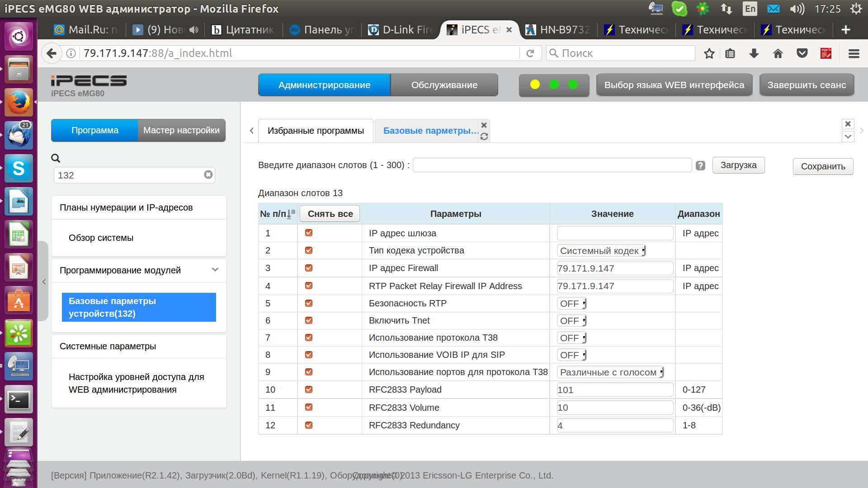
Task: Open Использование протокола T38 OFF dropdown
Action: click(572, 338)
